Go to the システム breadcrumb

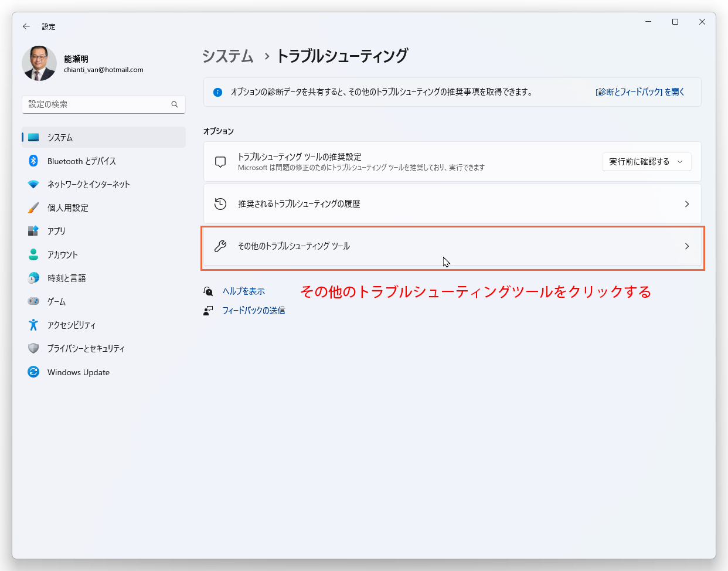[x=228, y=56]
